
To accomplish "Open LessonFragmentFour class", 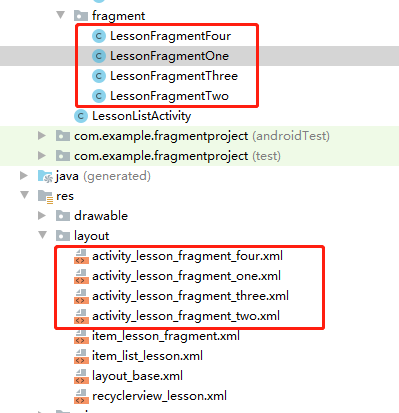I will click(170, 36).
